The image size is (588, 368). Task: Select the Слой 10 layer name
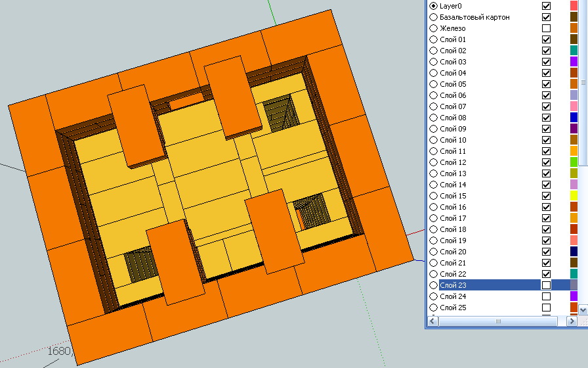point(453,140)
